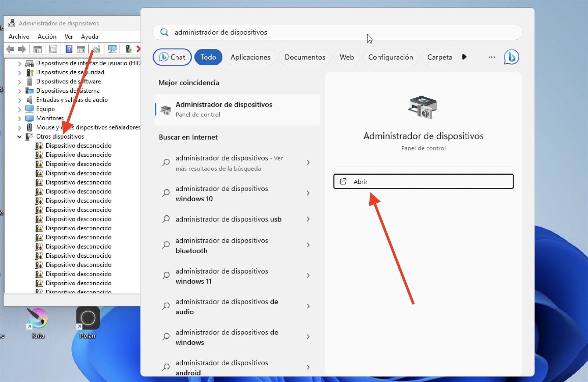Expand the Dispositivos de seguridad node
The image size is (588, 382).
coord(19,72)
